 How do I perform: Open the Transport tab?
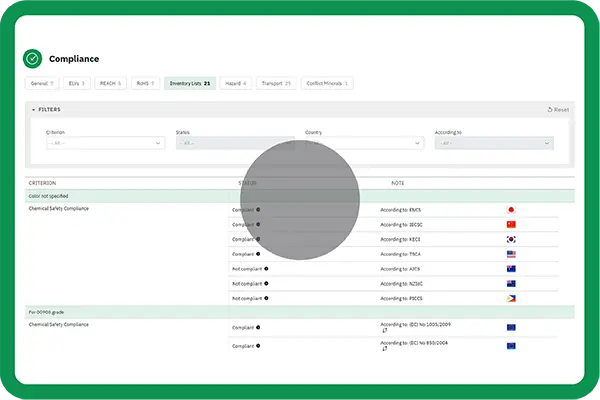click(x=276, y=83)
